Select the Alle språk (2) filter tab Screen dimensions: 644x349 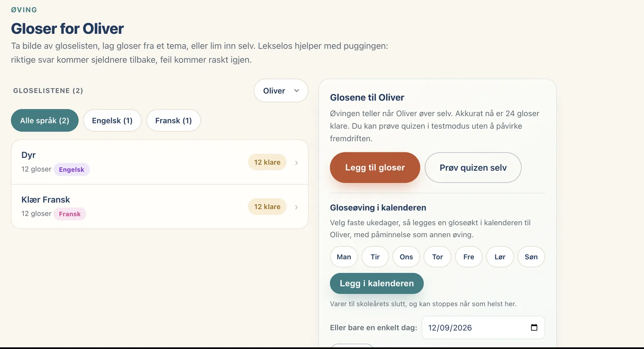(x=45, y=121)
